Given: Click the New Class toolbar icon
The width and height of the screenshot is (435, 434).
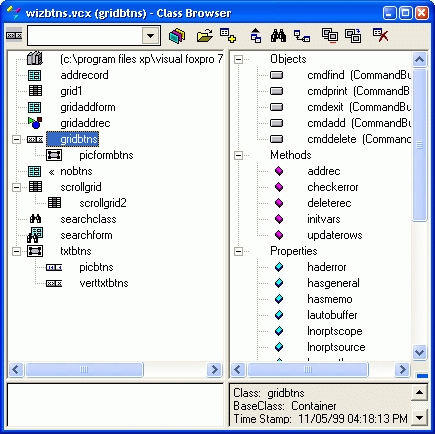Looking at the screenshot, I should point(228,35).
